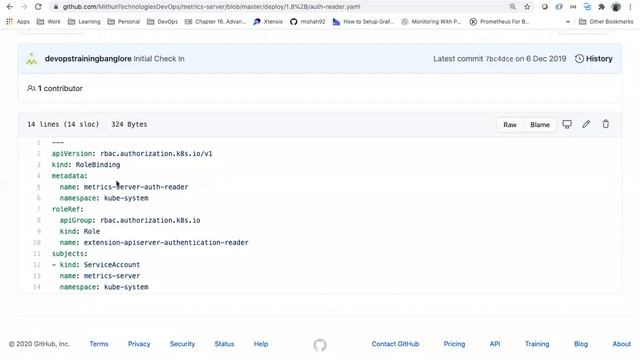
Task: Click the padlock site-info icon
Action: point(56,7)
